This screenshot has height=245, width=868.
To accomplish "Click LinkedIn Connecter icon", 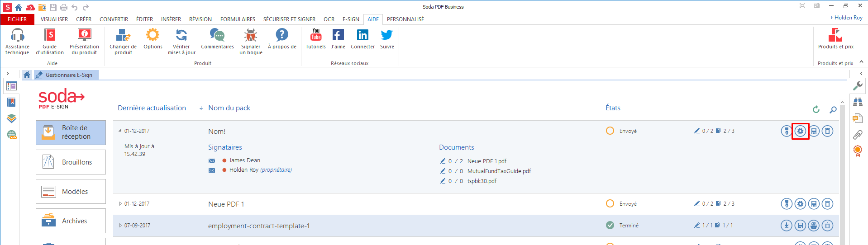I will click(362, 35).
